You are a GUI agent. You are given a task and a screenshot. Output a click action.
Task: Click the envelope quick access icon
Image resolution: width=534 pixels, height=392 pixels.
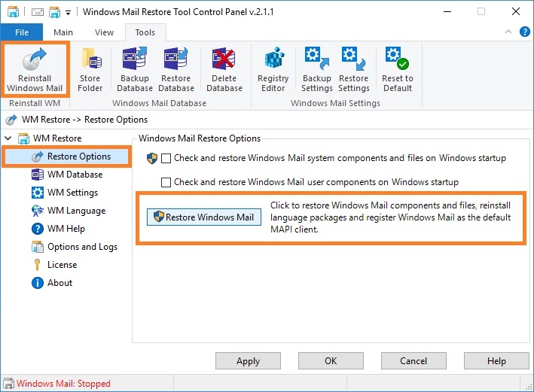click(38, 12)
